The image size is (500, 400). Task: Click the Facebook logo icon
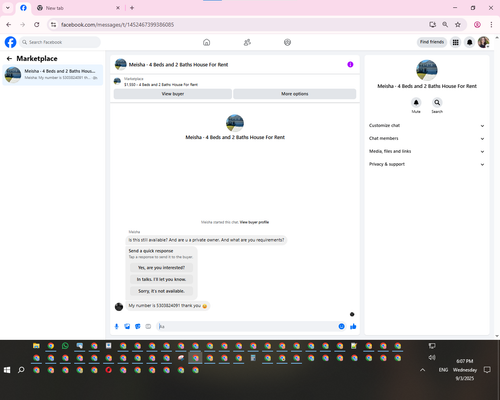tap(10, 42)
